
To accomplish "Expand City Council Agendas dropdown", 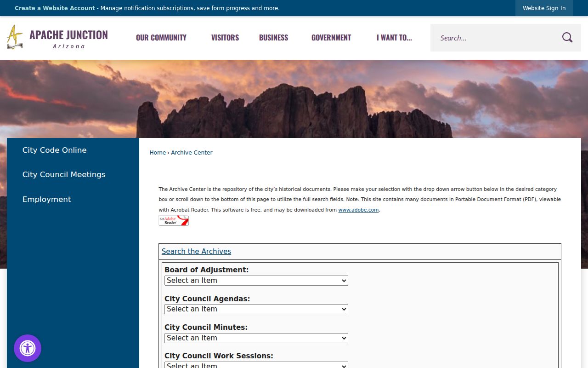I will pyautogui.click(x=256, y=309).
